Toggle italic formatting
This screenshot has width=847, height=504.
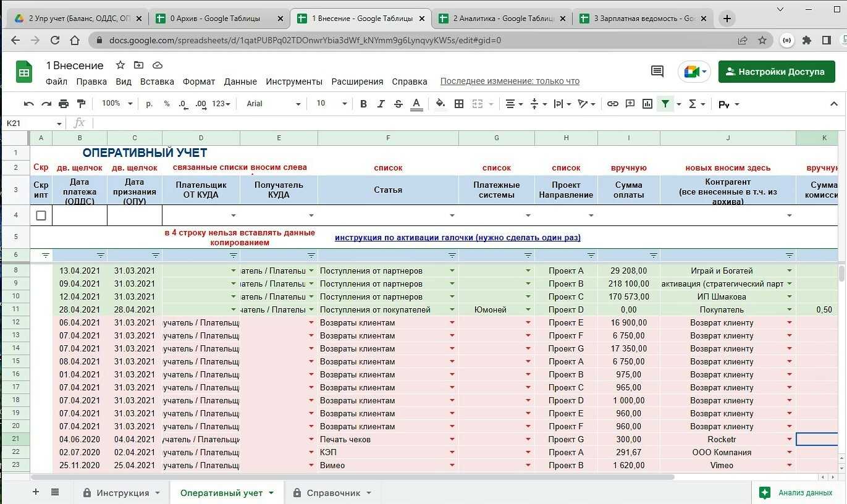click(x=381, y=104)
